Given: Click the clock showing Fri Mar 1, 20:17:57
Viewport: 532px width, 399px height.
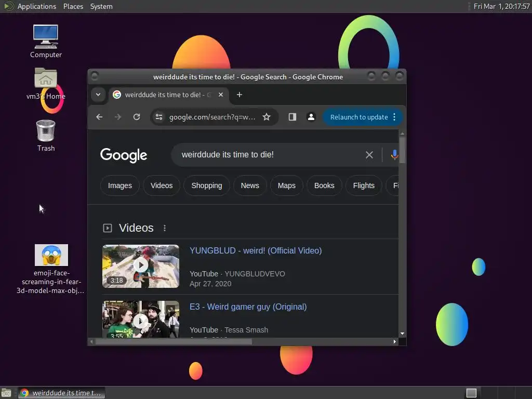Looking at the screenshot, I should tap(501, 6).
